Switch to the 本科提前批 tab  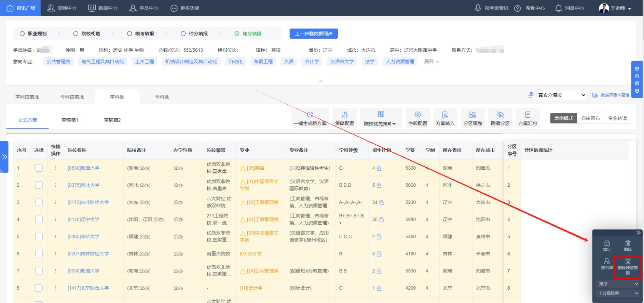(27, 97)
